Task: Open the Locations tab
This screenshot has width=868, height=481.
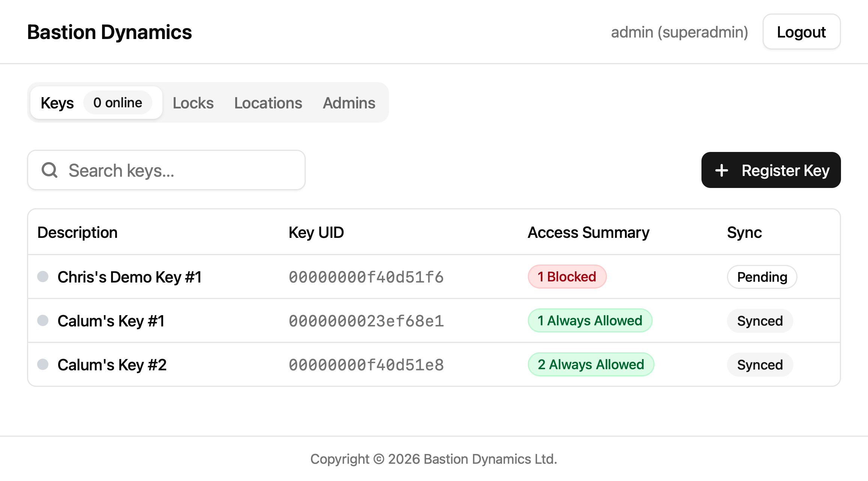Action: coord(268,102)
